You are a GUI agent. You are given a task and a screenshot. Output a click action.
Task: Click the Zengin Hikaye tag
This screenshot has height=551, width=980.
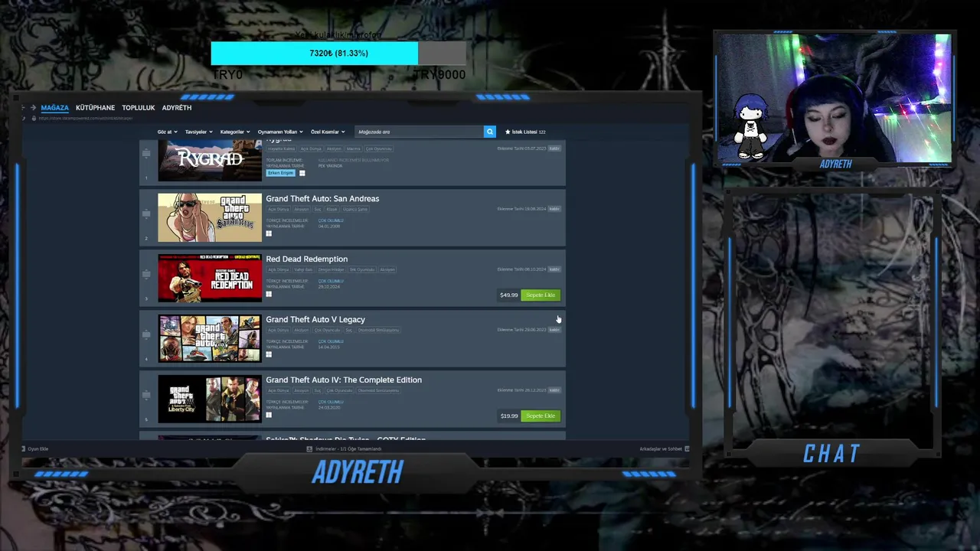pos(332,269)
